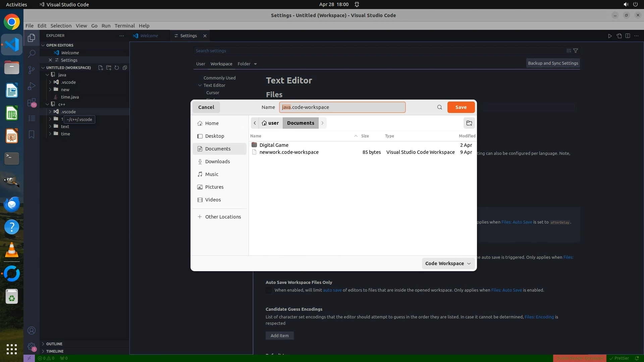Click the workspace file Name input field

(342, 107)
